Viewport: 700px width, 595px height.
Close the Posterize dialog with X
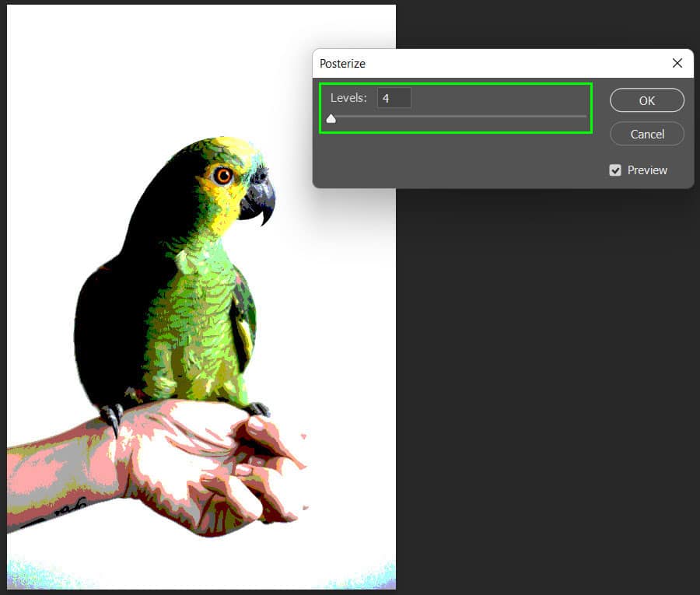click(677, 63)
